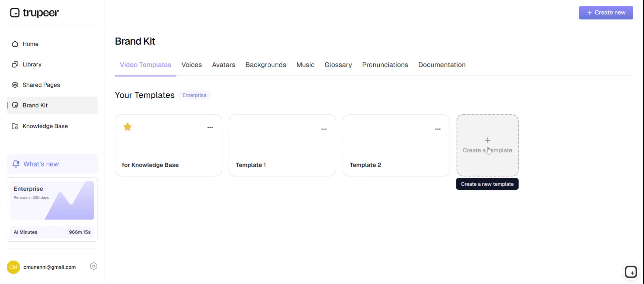Click the Create a template card
This screenshot has width=644, height=284.
[488, 145]
